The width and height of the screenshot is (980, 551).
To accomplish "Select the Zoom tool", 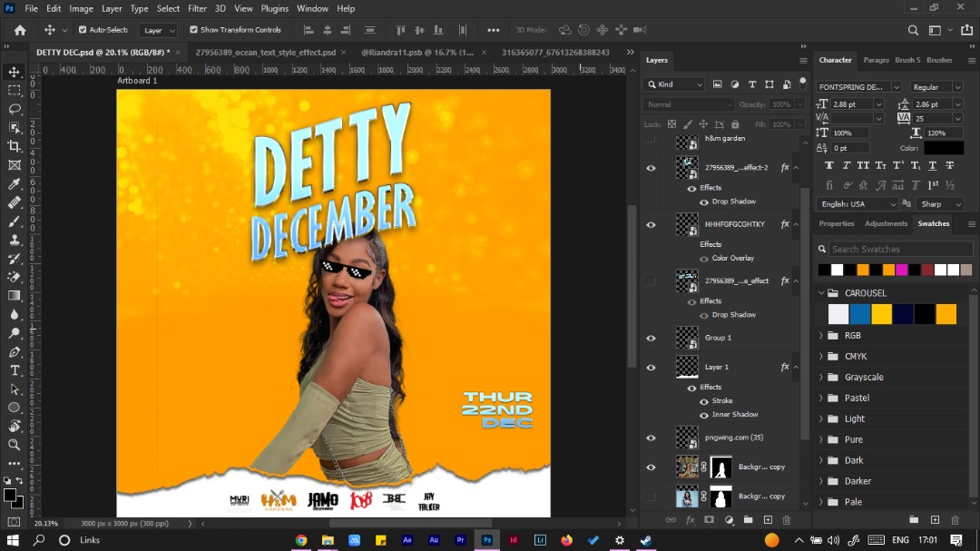I will 13,445.
